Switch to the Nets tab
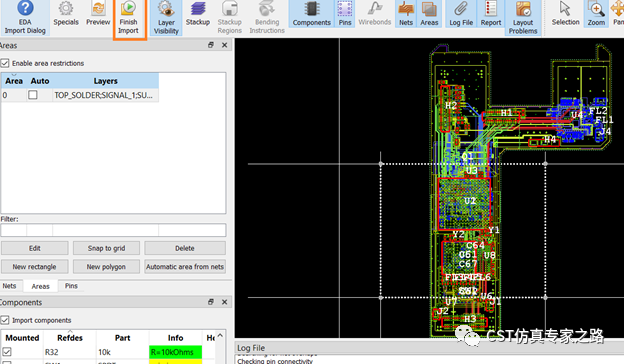This screenshot has width=624, height=364. pos(9,286)
